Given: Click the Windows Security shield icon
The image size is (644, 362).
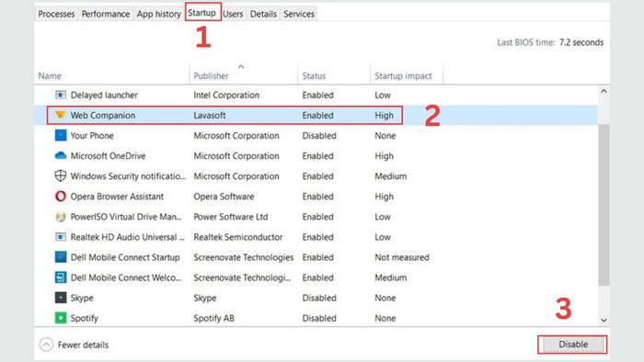Looking at the screenshot, I should tap(61, 175).
